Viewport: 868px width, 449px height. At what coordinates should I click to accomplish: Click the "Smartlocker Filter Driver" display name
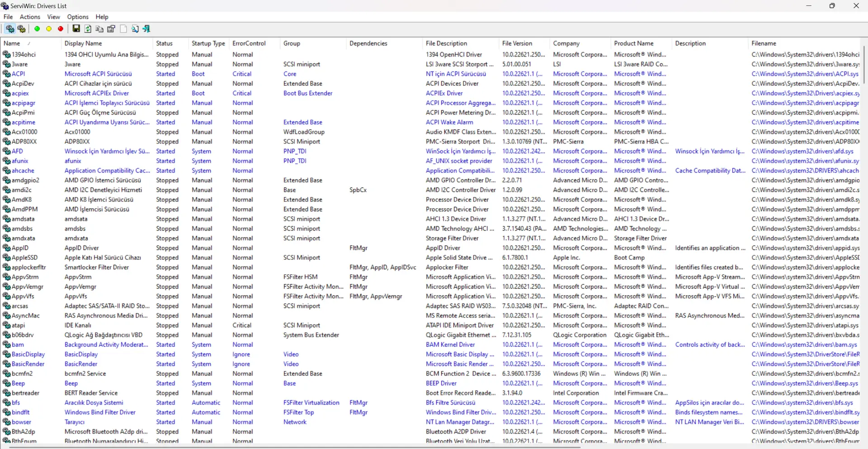point(97,267)
